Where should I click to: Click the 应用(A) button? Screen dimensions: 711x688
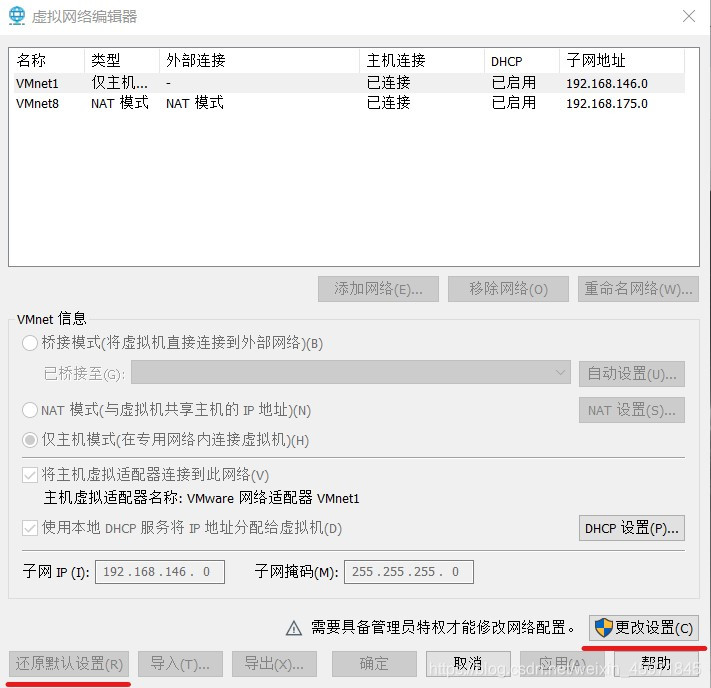click(x=562, y=664)
